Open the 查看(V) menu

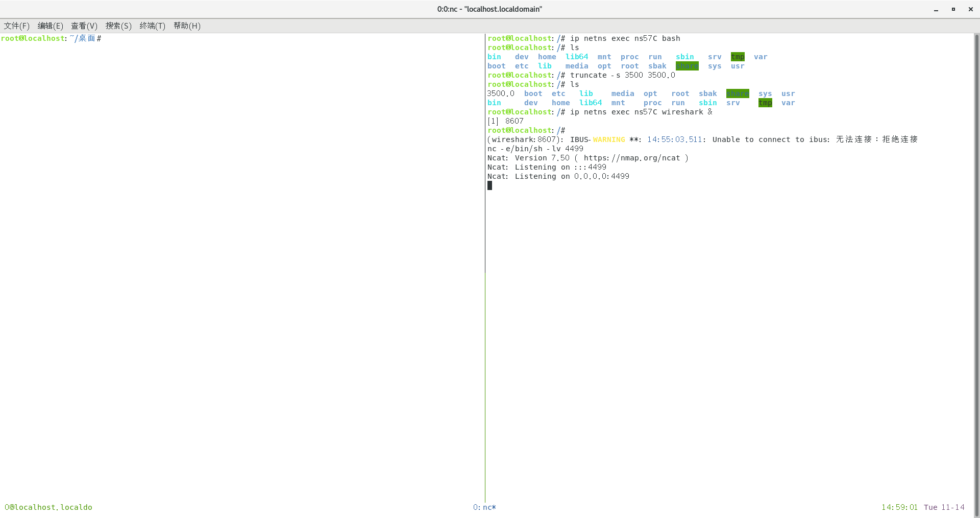84,26
